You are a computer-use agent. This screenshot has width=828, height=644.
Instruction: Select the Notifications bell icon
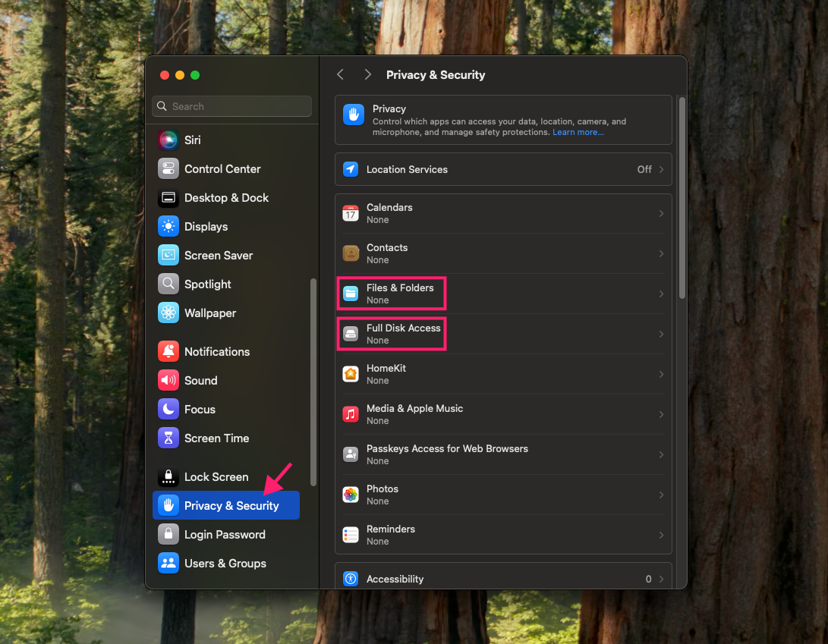tap(168, 351)
